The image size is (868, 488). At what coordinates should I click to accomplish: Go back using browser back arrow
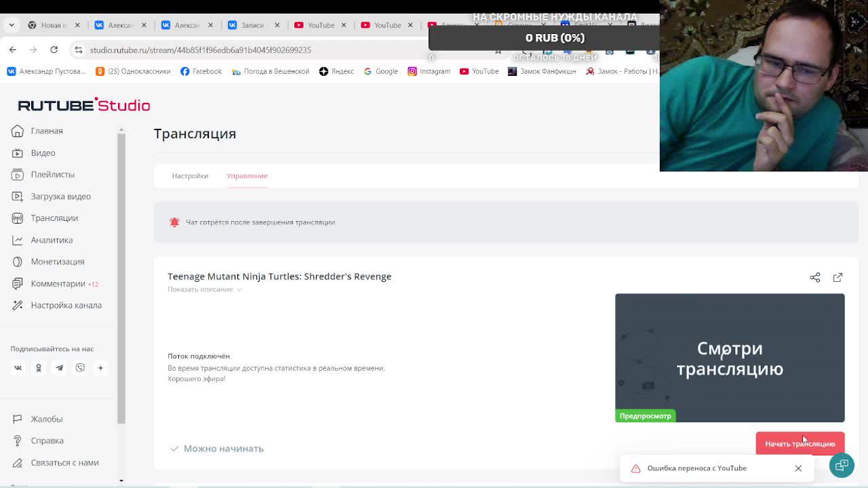pos(13,49)
